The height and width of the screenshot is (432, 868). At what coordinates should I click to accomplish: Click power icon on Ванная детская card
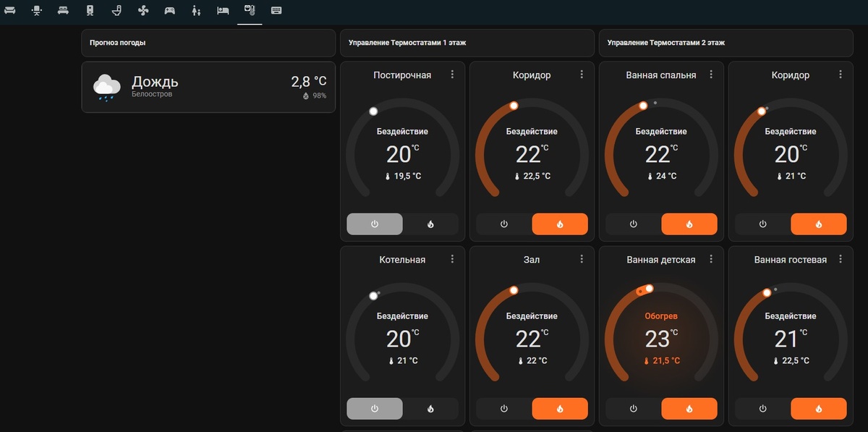(634, 409)
